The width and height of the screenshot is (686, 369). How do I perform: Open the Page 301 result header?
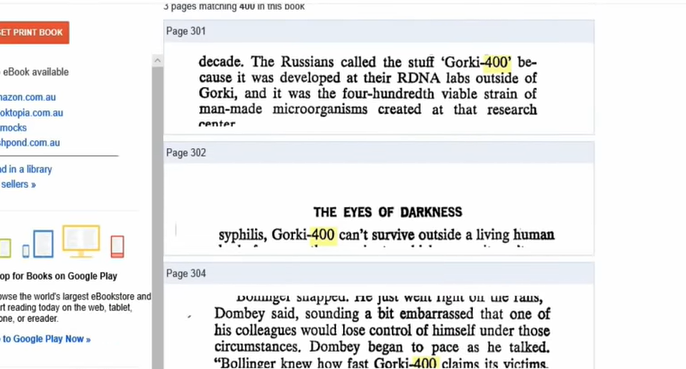click(378, 31)
